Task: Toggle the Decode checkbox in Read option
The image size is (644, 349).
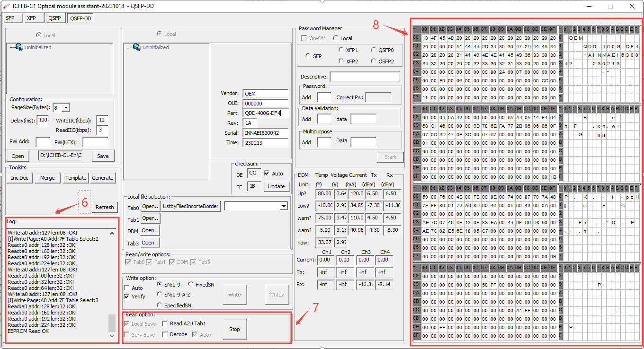Action: point(165,335)
